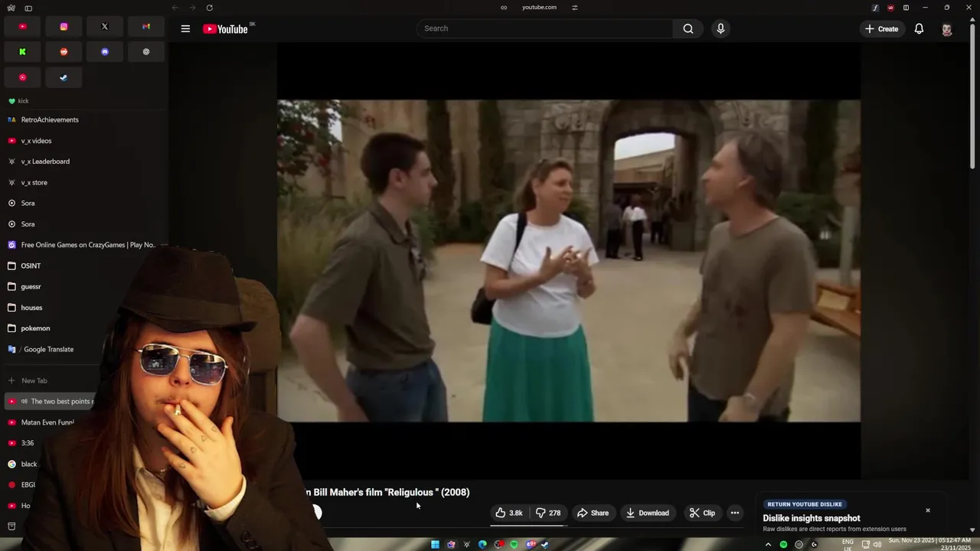Create a Clip of the video
The height and width of the screenshot is (551, 980).
(x=702, y=513)
